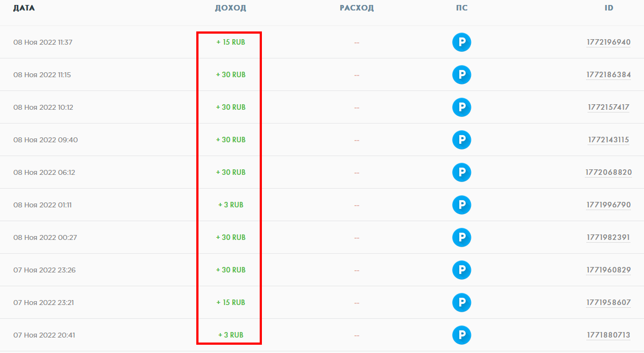Click the + 30 RUB income at 11:15

pos(230,75)
